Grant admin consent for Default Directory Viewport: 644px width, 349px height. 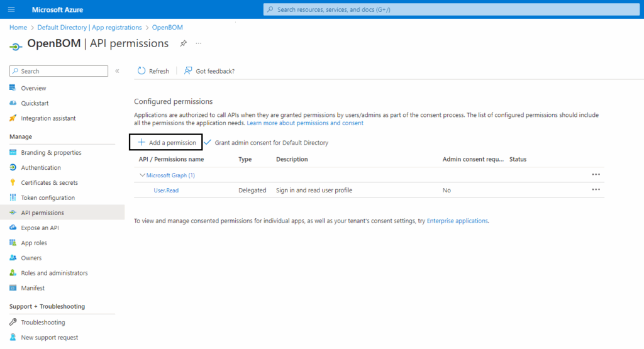pos(266,143)
